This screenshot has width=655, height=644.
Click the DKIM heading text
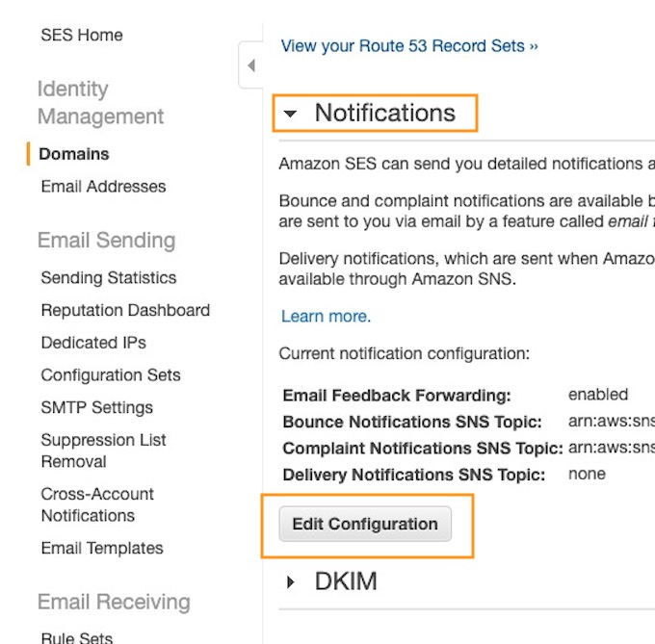click(x=346, y=581)
